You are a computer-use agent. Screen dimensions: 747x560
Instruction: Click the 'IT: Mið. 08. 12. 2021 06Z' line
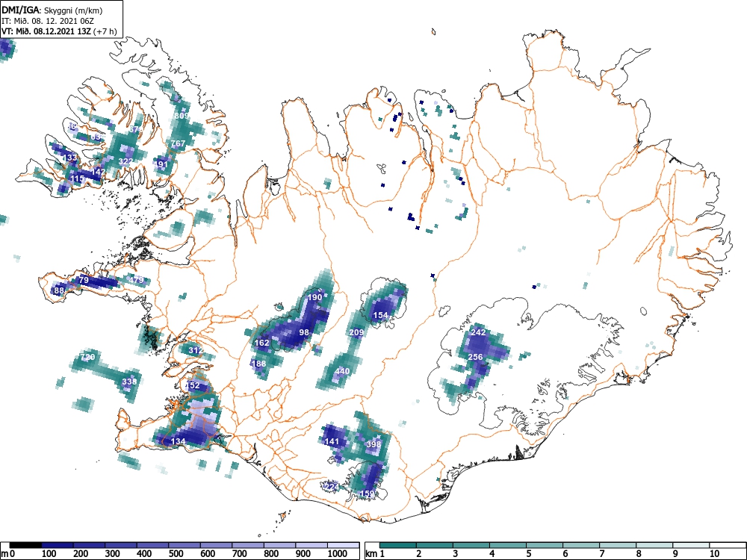[x=46, y=20]
